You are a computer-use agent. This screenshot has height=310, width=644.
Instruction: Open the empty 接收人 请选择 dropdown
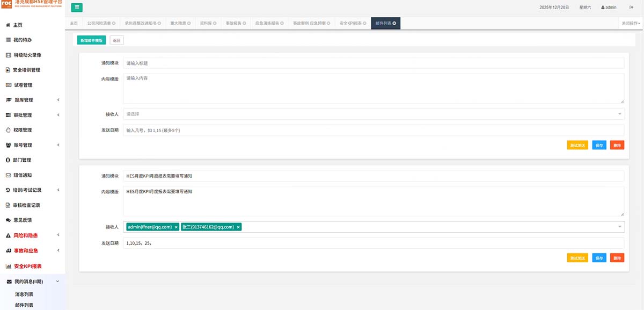point(374,114)
